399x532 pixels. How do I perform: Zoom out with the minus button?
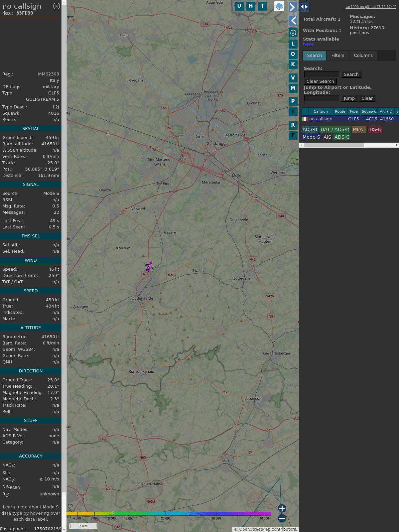click(282, 518)
